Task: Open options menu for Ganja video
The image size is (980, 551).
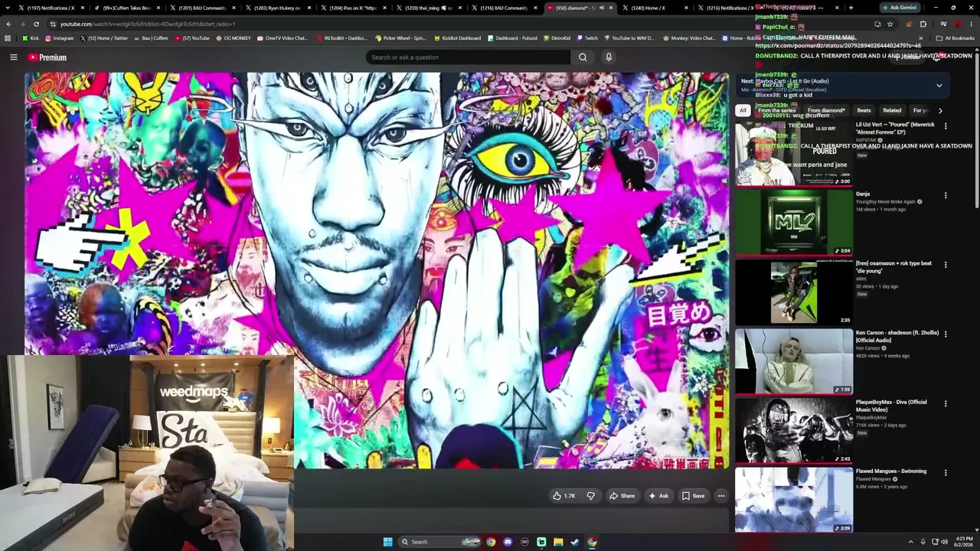Action: point(946,196)
